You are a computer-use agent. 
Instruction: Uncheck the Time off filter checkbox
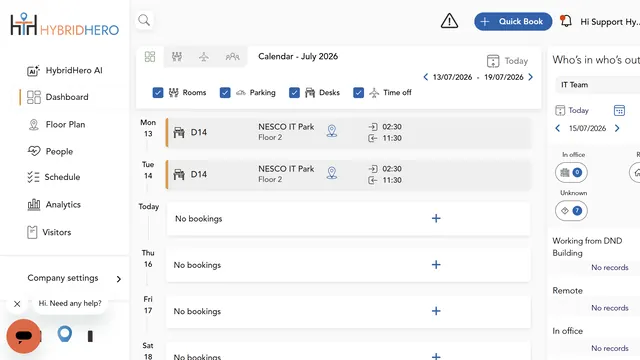358,93
